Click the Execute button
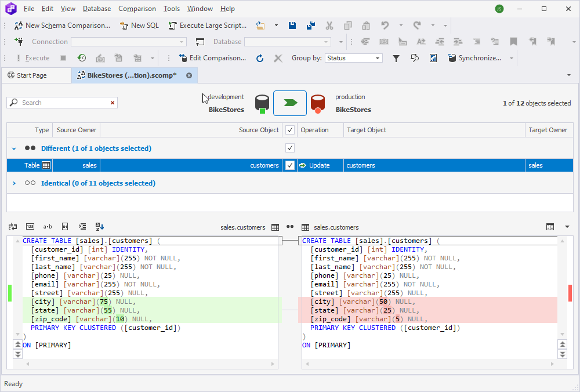The width and height of the screenshot is (580, 392). [x=32, y=58]
